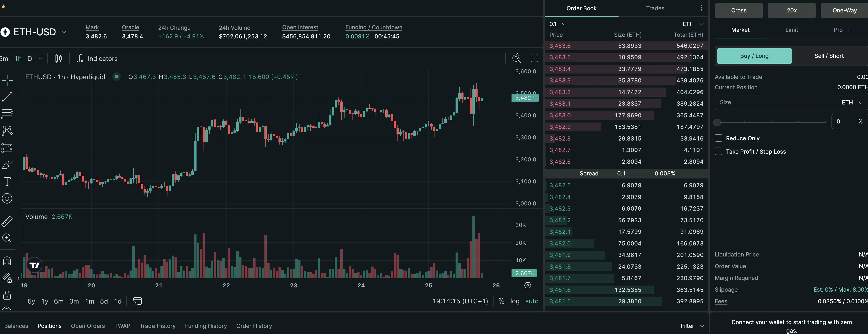
Task: Switch to the Trades tab
Action: click(x=655, y=8)
